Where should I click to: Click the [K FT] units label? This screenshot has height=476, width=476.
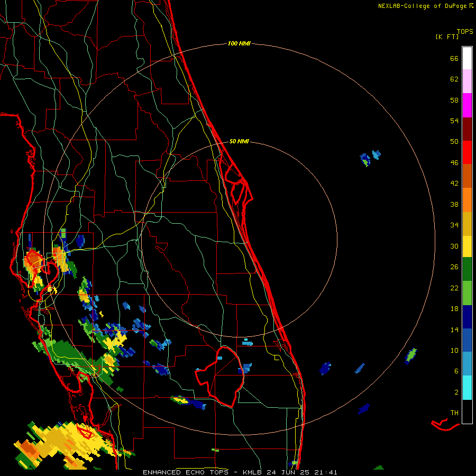point(447,36)
